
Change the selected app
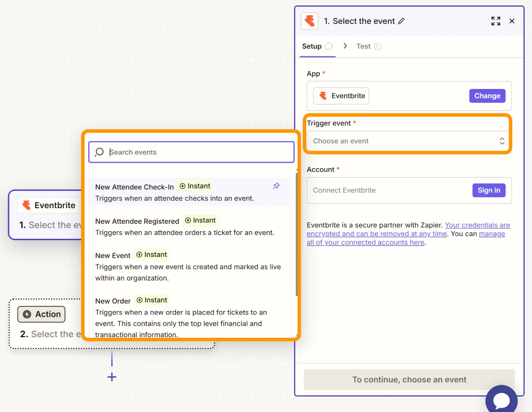tap(487, 96)
